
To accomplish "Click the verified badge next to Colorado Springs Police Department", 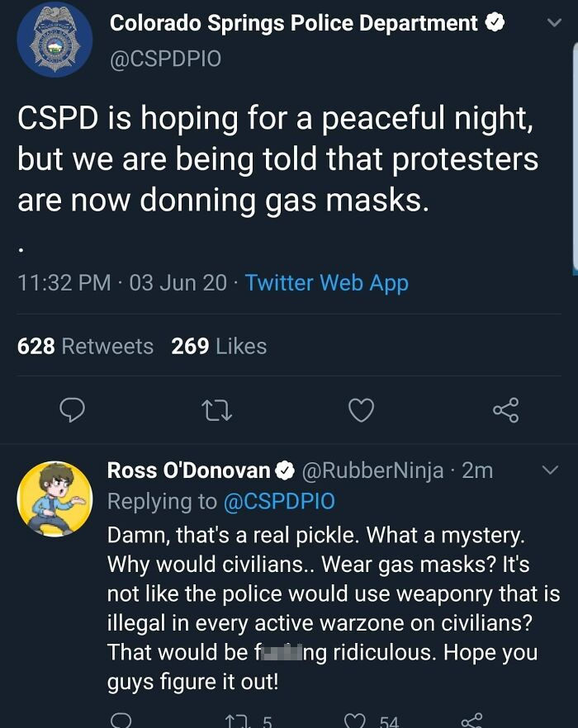I will tap(495, 22).
